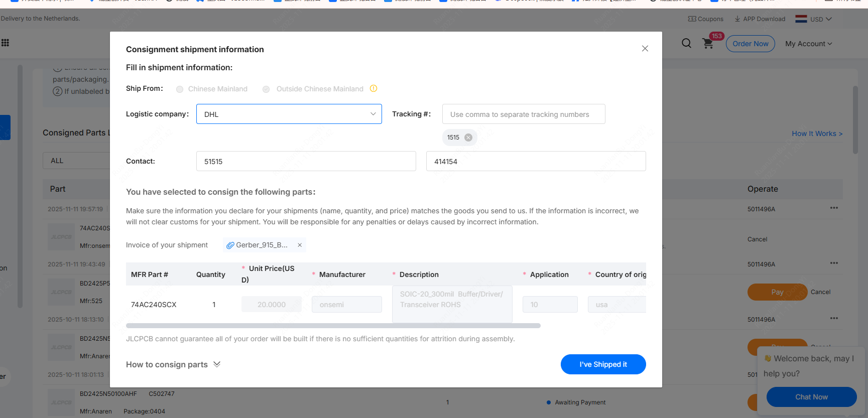Click the Contact field containing 51515
Screen dimensions: 868x418
(x=306, y=161)
